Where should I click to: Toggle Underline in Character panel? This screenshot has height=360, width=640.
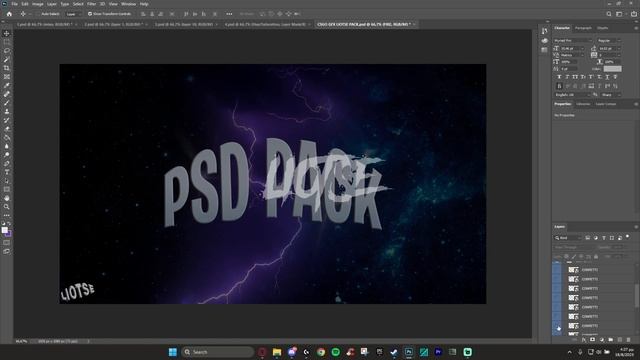(607, 77)
